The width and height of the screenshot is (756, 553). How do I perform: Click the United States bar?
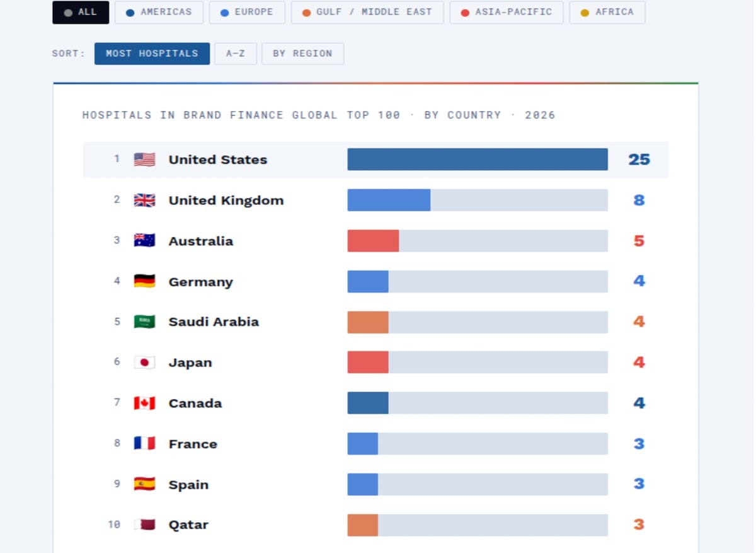(x=477, y=159)
